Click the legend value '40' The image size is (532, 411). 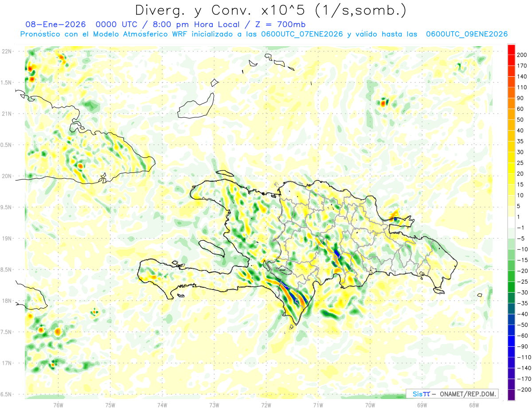click(x=521, y=130)
